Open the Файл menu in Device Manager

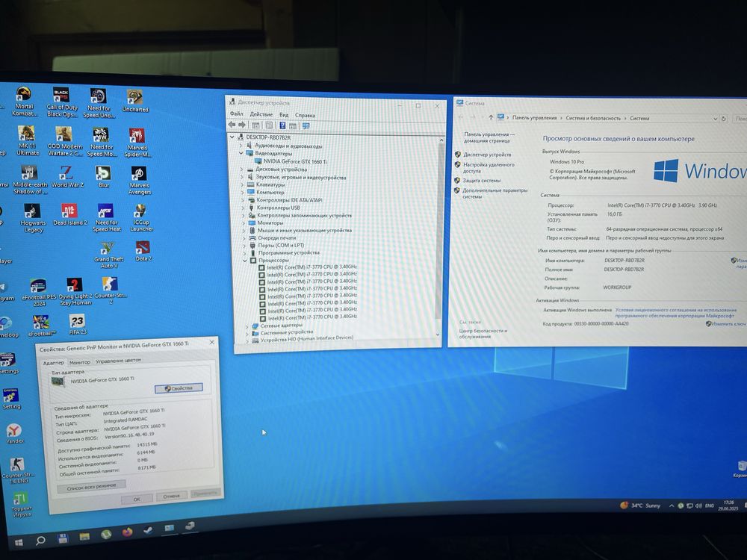[x=236, y=113]
